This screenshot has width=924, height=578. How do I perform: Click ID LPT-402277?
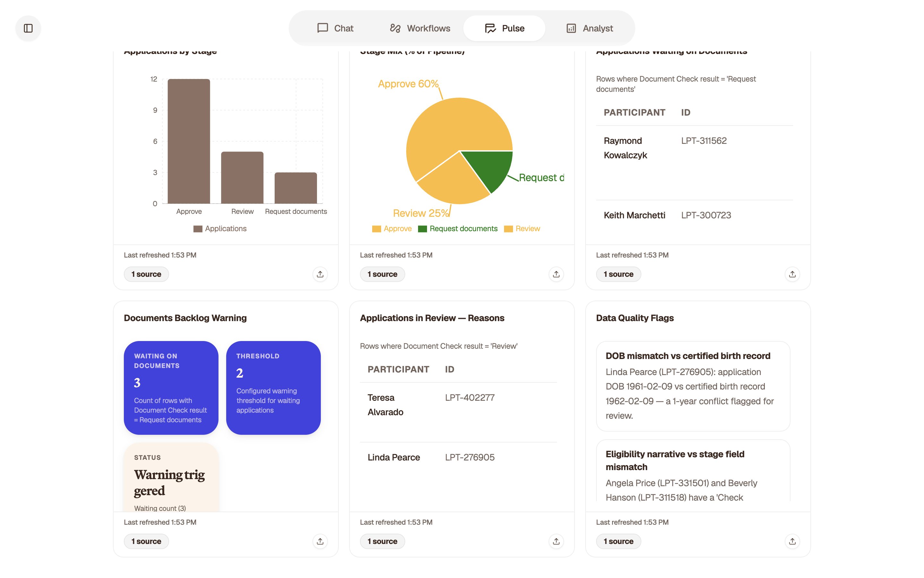pos(470,398)
